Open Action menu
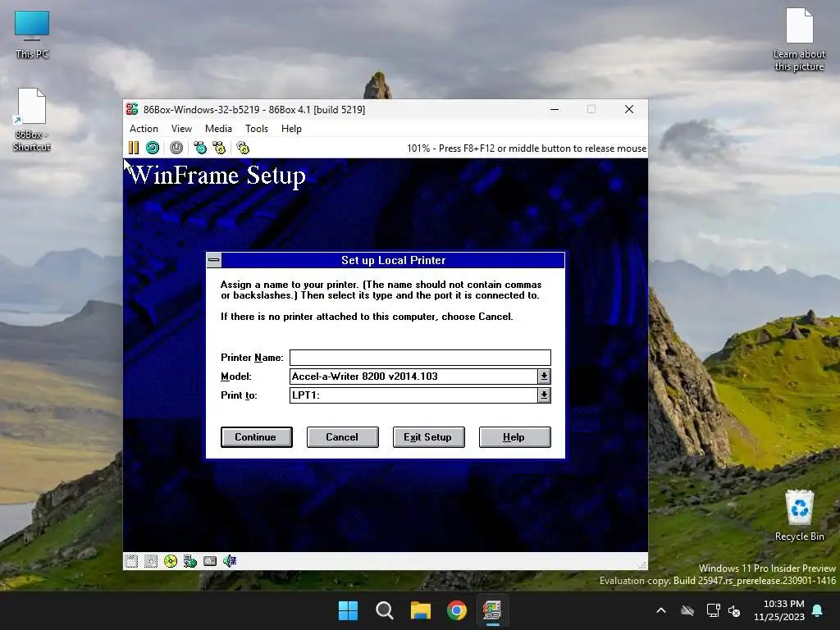Viewport: 840px width, 630px height. tap(144, 129)
